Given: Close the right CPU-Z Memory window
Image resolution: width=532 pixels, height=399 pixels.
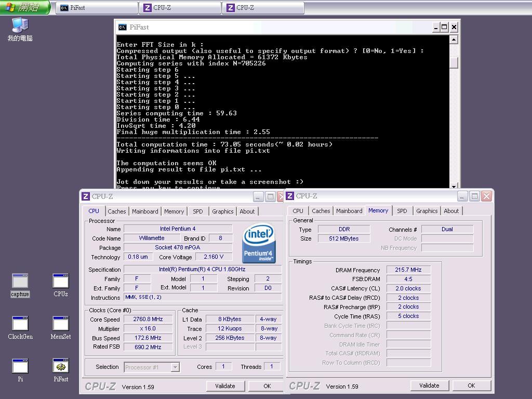Looking at the screenshot, I should click(x=486, y=196).
